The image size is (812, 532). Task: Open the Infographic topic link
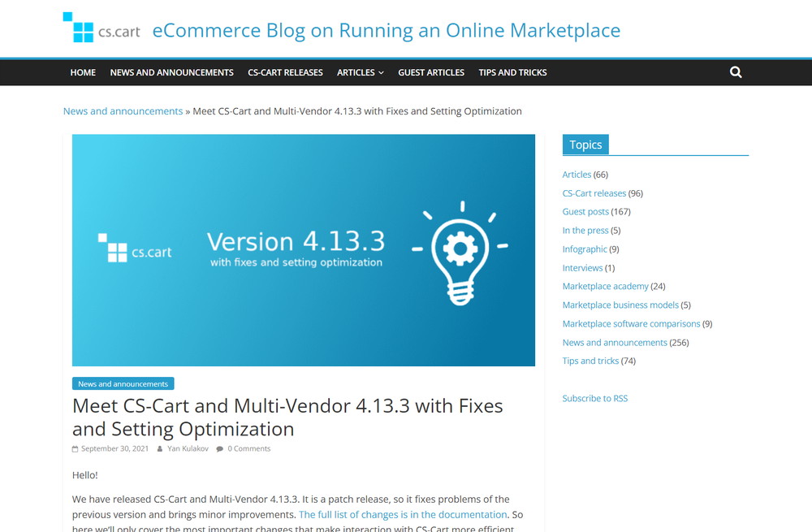(x=585, y=249)
